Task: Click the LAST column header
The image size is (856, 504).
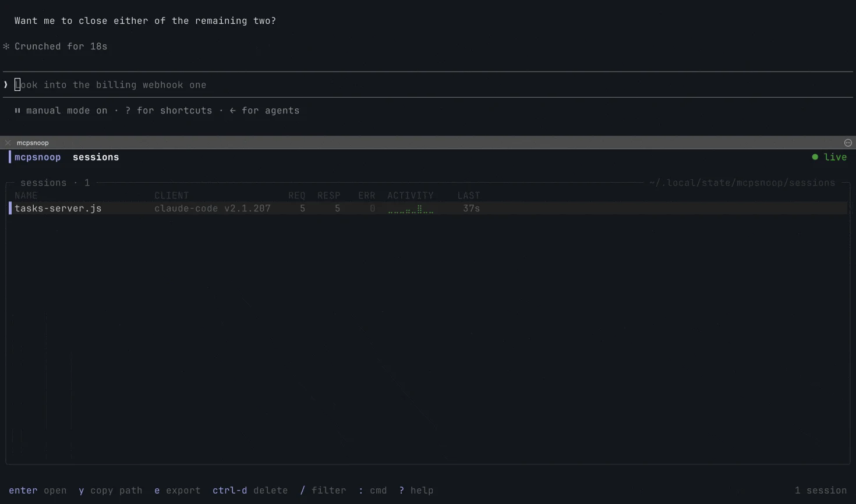Action: point(469,196)
